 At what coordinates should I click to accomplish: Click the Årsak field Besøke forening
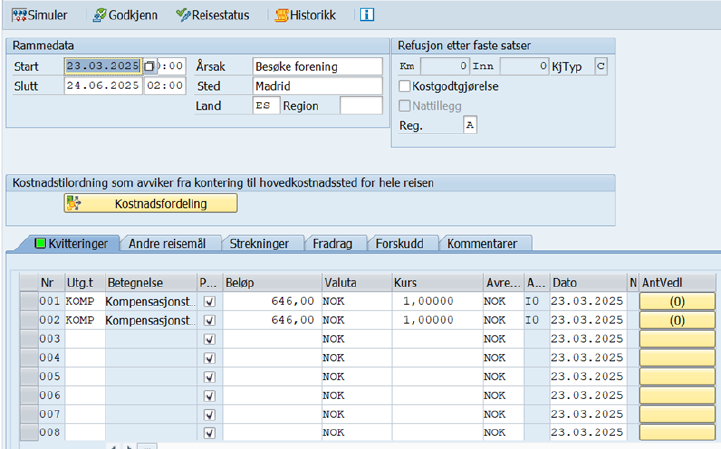point(317,66)
